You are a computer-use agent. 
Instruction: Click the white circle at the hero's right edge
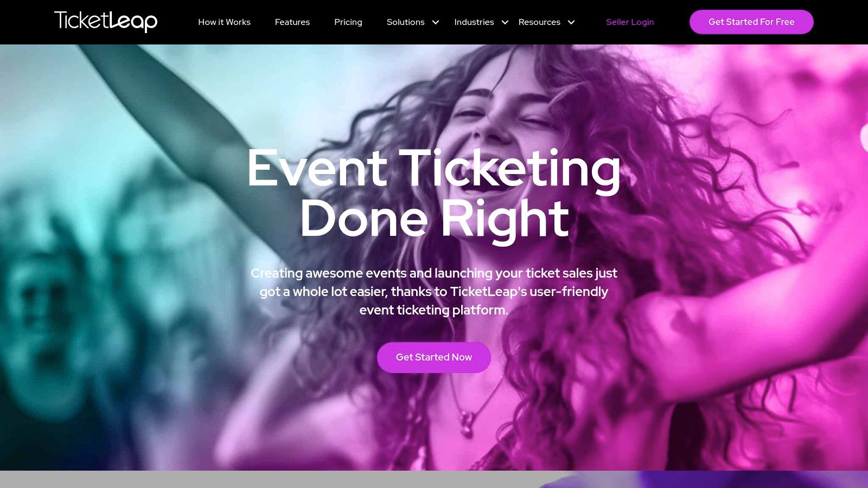click(x=864, y=137)
